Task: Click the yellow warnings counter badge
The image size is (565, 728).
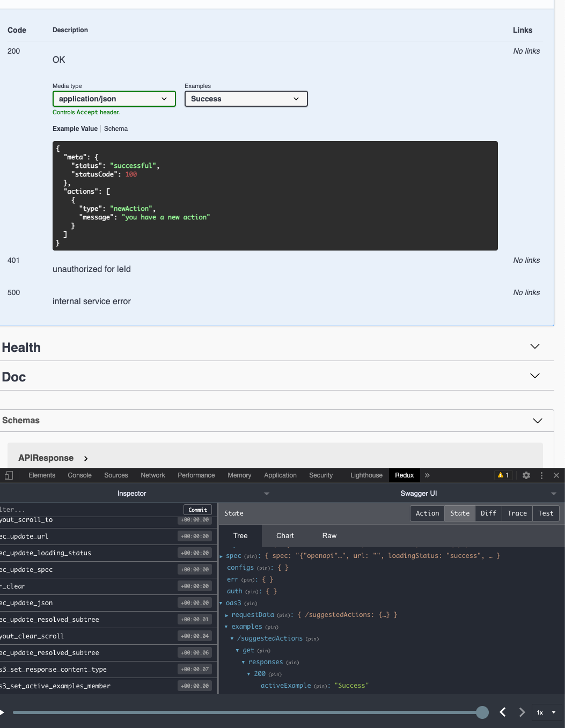Action: click(x=503, y=475)
